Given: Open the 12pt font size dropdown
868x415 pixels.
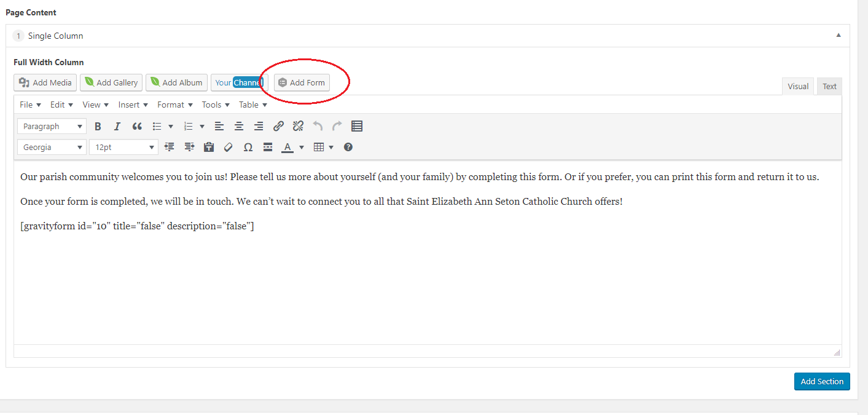Looking at the screenshot, I should point(123,148).
